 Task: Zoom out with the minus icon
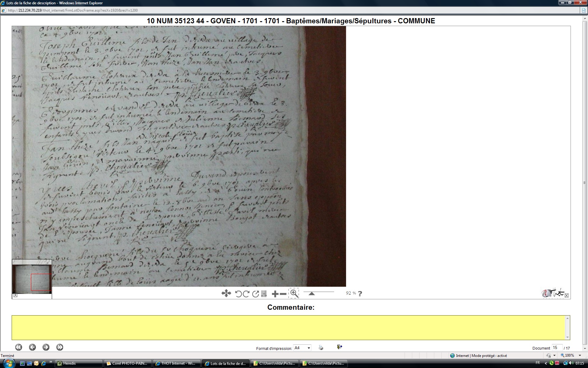click(283, 294)
